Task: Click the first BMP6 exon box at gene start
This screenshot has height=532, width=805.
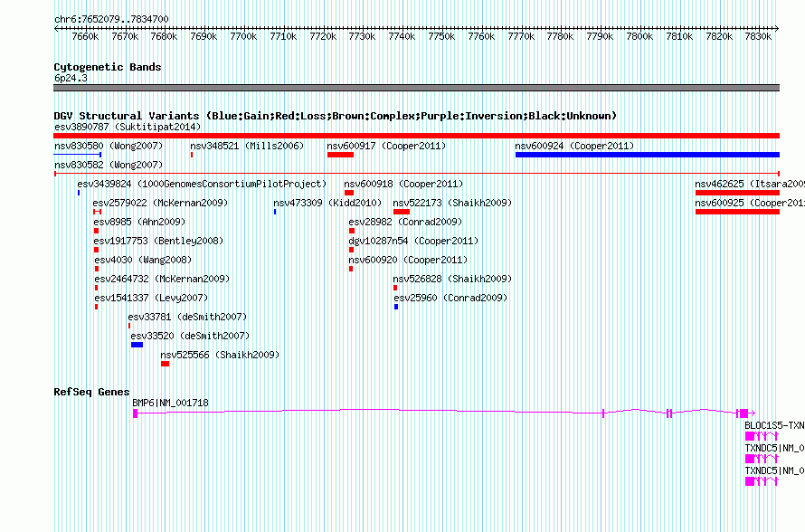Action: coord(135,413)
